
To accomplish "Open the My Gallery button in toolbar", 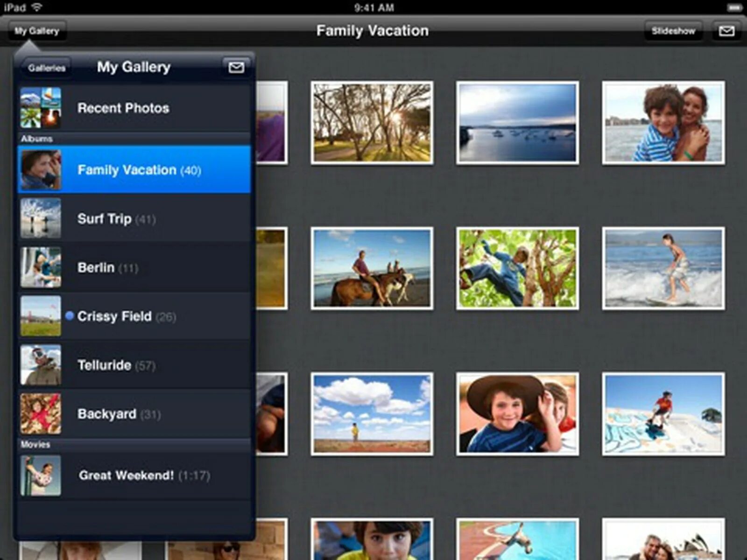I will tap(37, 31).
